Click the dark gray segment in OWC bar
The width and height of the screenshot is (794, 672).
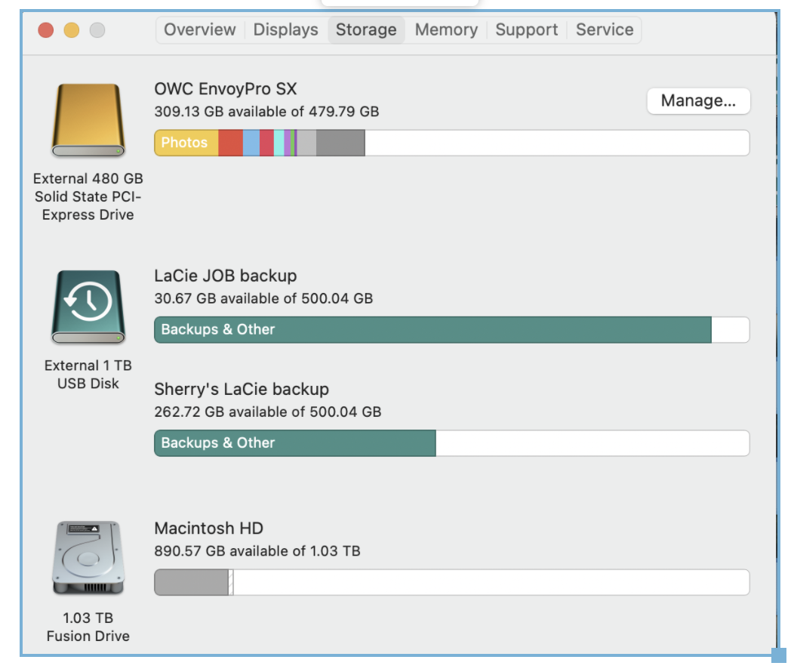[340, 143]
